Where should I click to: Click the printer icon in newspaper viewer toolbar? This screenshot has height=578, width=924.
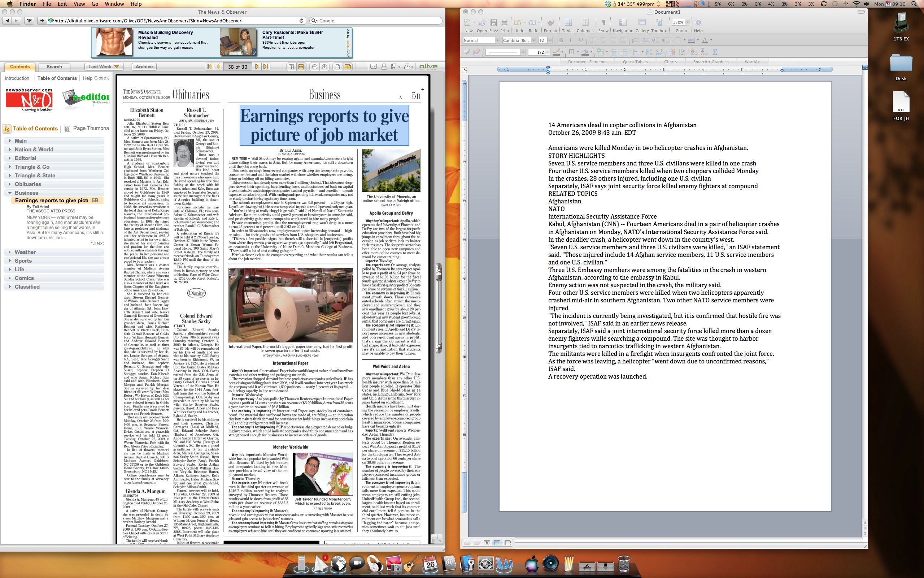point(384,66)
